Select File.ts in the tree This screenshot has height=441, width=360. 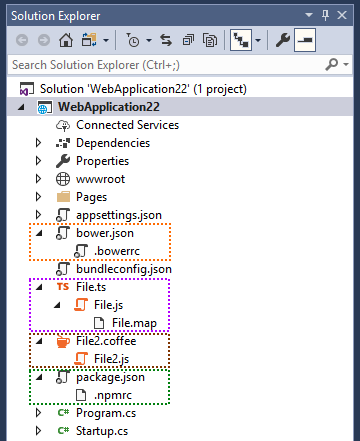[91, 287]
